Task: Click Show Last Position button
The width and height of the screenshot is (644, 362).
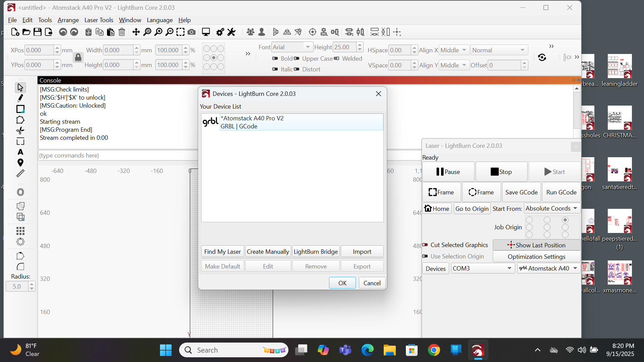Action: point(536,245)
